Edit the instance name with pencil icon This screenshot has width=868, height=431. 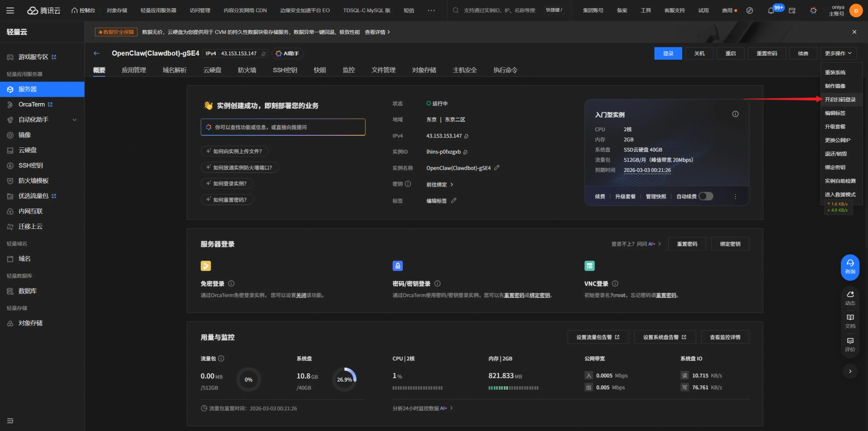497,168
